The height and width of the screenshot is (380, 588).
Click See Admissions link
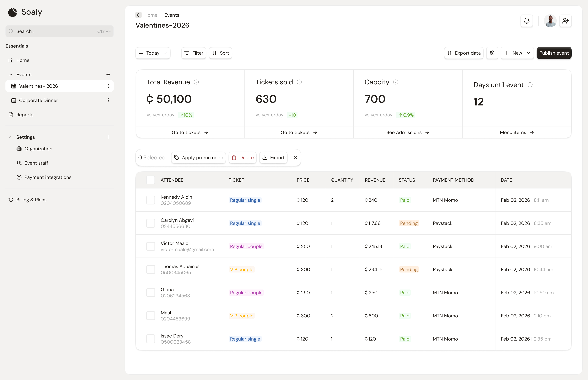408,133
